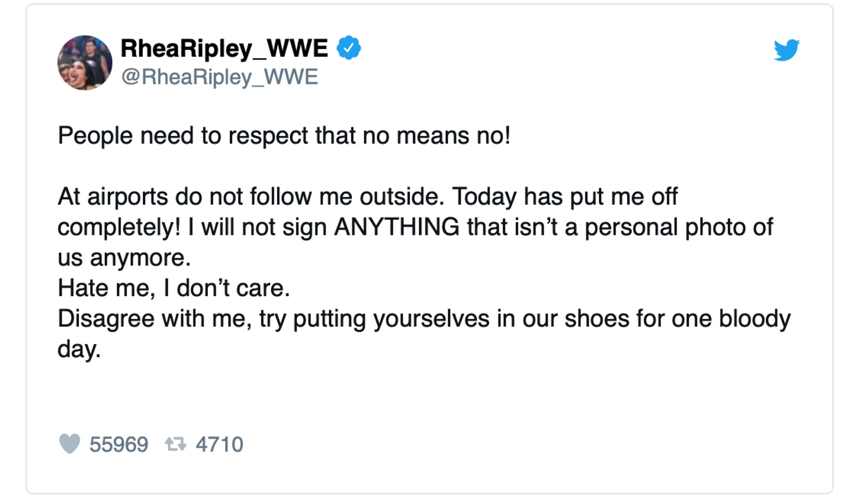
Task: Click the word "completely!" in the tweet
Action: (119, 227)
